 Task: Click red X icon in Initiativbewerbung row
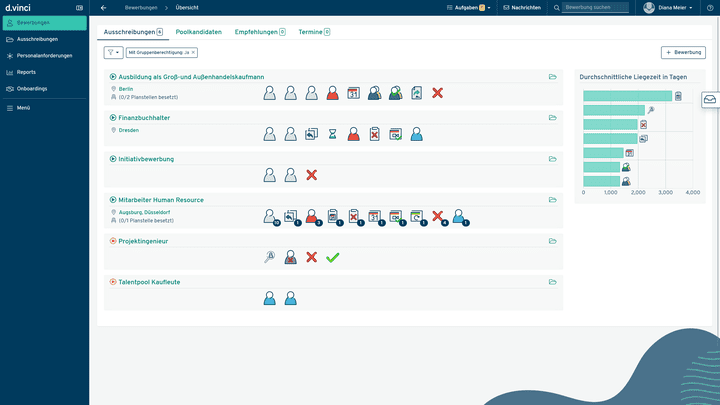pyautogui.click(x=311, y=175)
